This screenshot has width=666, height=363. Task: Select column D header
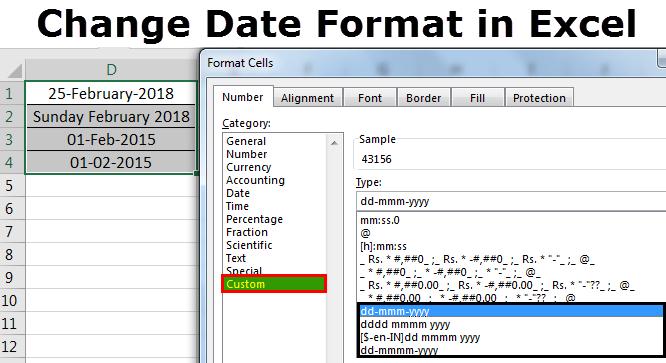(111, 70)
